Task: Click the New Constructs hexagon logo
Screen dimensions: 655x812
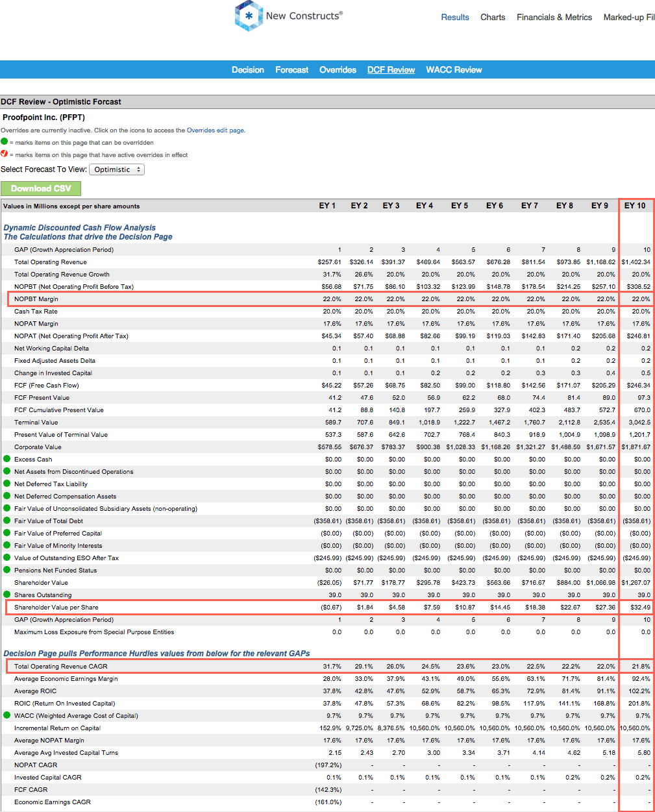Action: [x=248, y=16]
